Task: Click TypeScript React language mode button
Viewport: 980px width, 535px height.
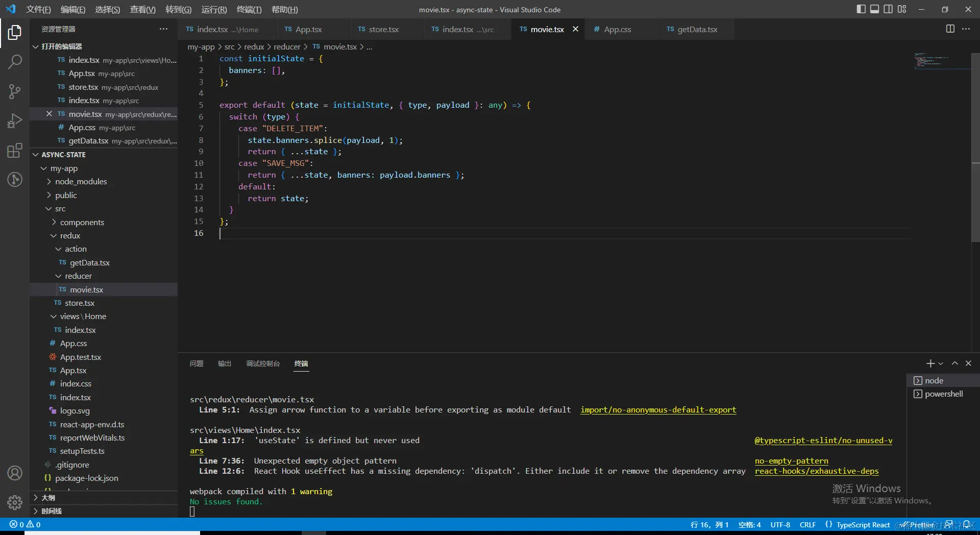Action: click(x=863, y=525)
